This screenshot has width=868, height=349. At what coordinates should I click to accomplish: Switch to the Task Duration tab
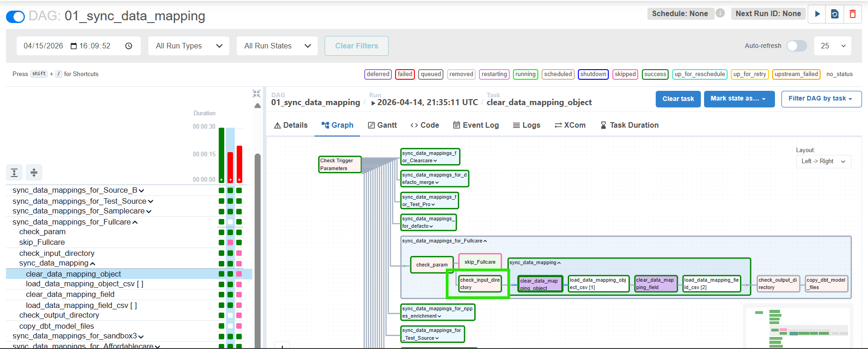click(629, 125)
